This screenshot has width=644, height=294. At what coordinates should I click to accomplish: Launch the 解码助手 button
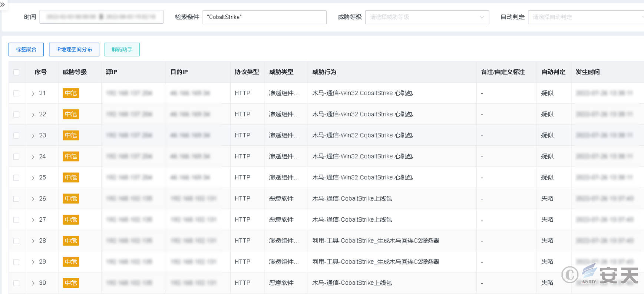click(x=122, y=49)
